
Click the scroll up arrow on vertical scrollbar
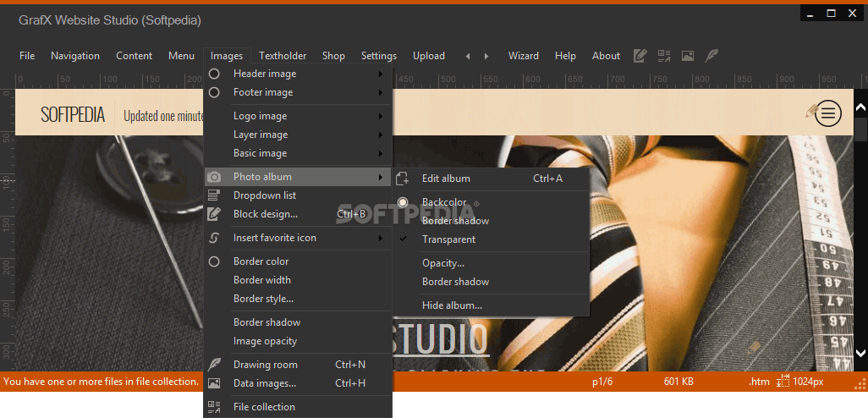[860, 107]
